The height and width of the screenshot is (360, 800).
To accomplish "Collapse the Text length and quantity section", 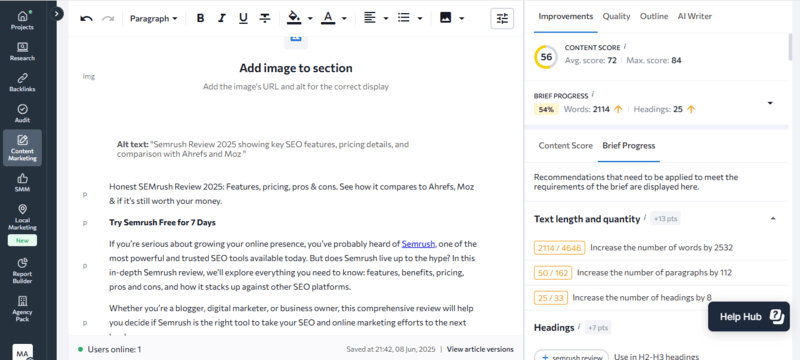I will 773,218.
